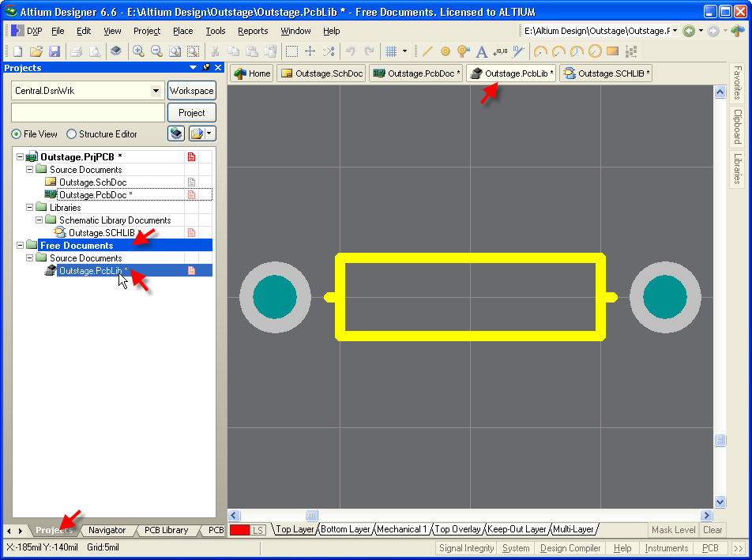Open the Central.DsnWrk workspace dropdown
Screen dimensions: 752x560
[156, 91]
